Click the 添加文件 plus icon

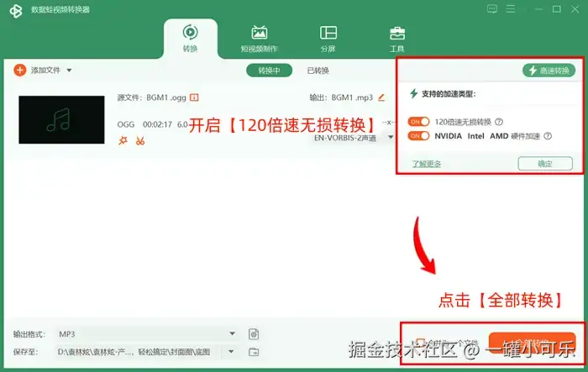[x=20, y=71]
